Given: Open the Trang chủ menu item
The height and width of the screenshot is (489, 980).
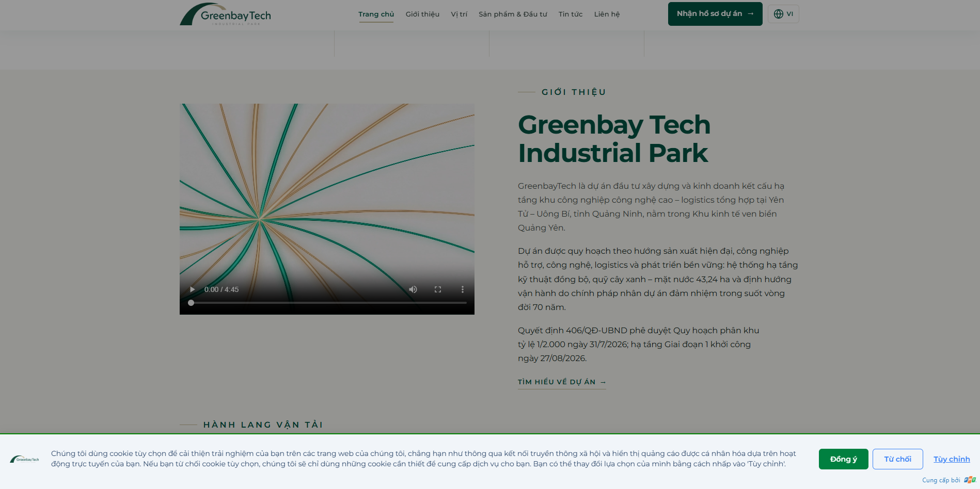Looking at the screenshot, I should [x=376, y=14].
